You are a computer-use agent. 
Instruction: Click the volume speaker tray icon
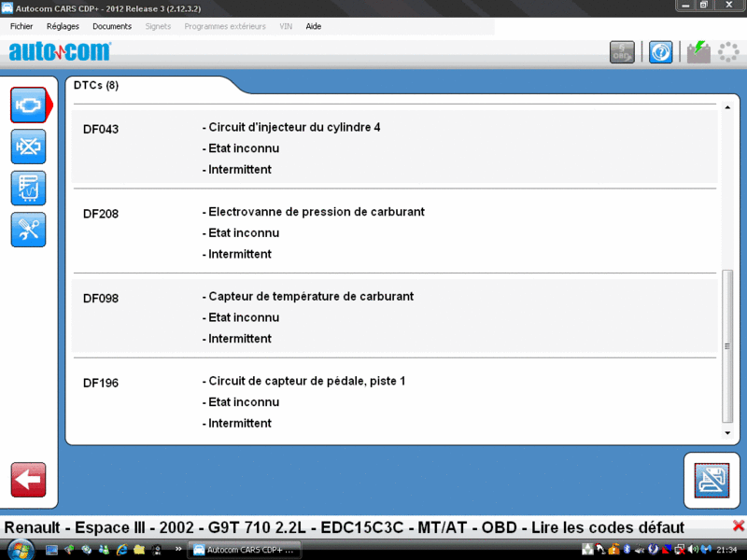[693, 550]
